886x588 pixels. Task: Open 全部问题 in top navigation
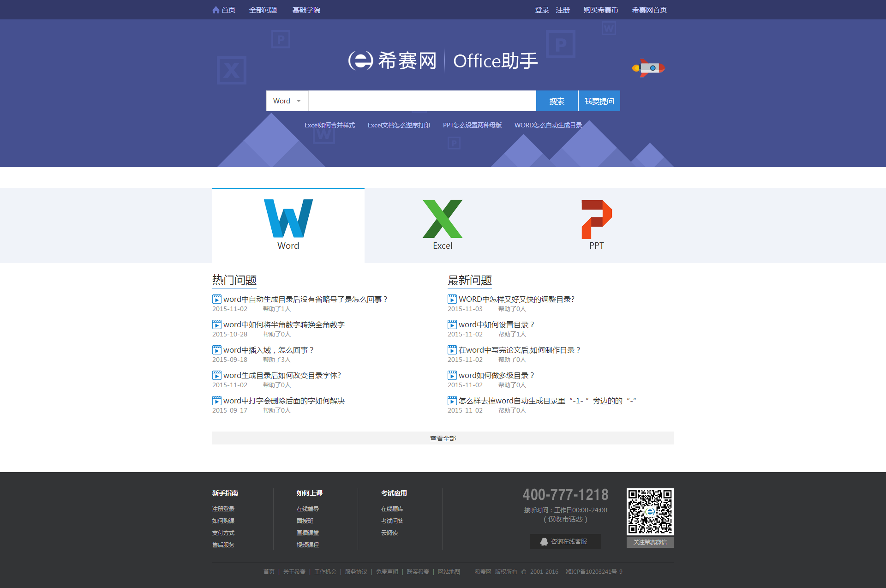tap(263, 10)
